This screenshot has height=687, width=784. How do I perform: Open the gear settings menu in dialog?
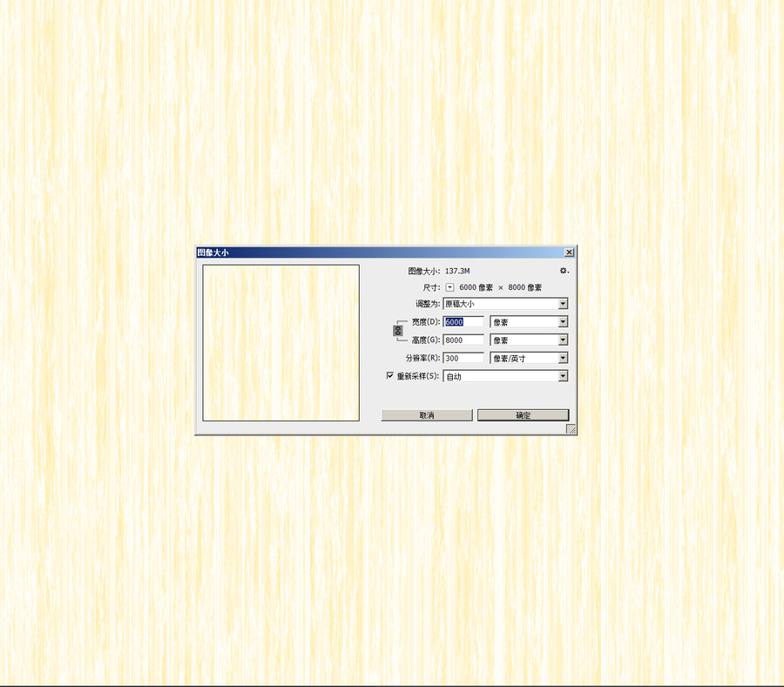564,271
